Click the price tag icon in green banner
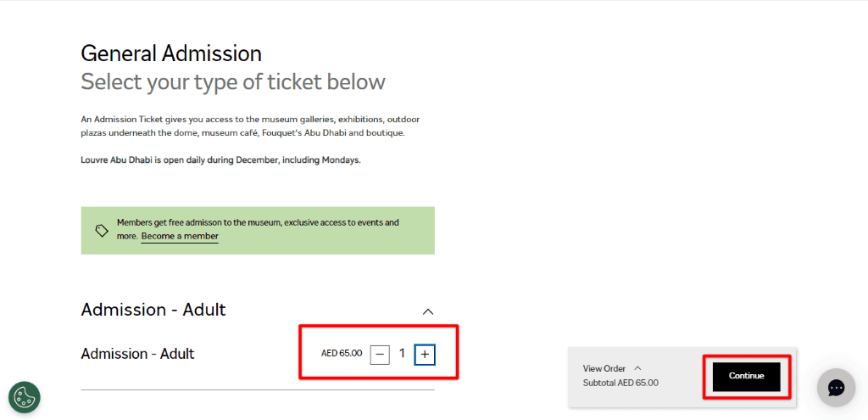The height and width of the screenshot is (420, 868). click(x=102, y=231)
